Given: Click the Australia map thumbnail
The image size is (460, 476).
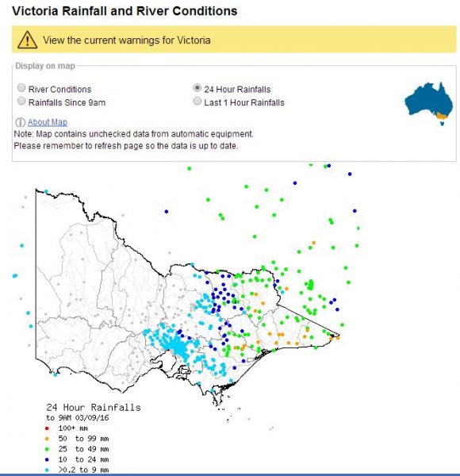Looking at the screenshot, I should (428, 103).
